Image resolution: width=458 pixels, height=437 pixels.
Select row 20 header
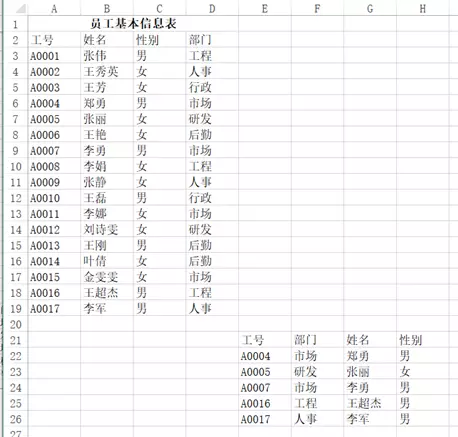tap(15, 324)
